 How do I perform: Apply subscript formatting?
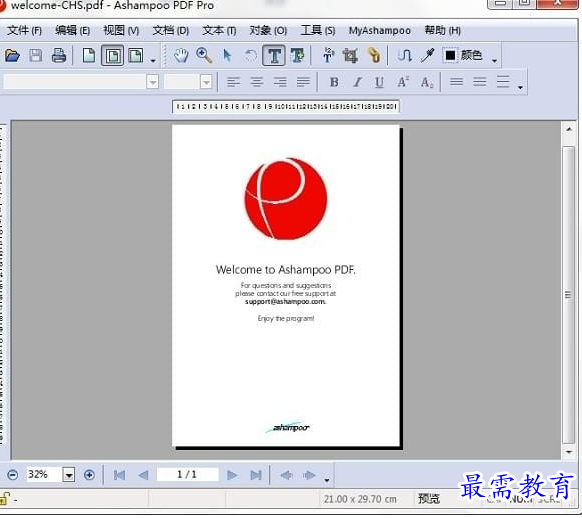426,82
